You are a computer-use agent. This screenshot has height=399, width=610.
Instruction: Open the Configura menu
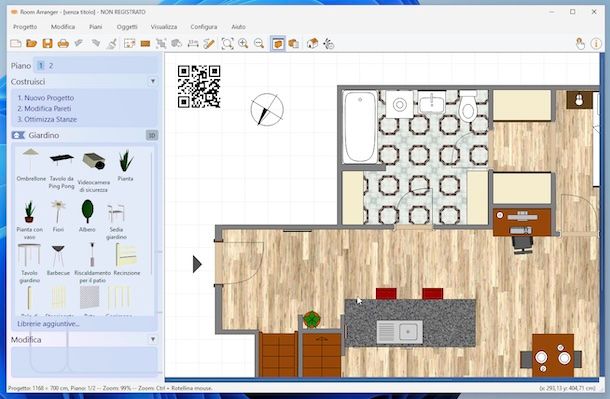click(204, 27)
